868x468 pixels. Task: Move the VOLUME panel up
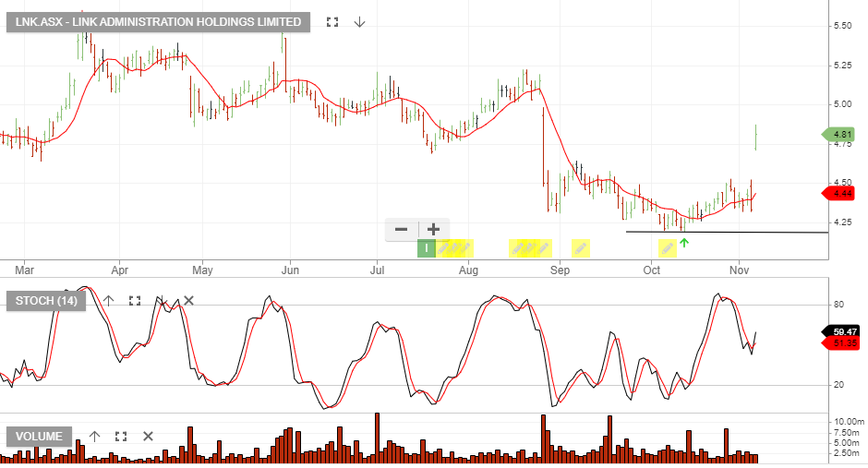click(x=95, y=437)
